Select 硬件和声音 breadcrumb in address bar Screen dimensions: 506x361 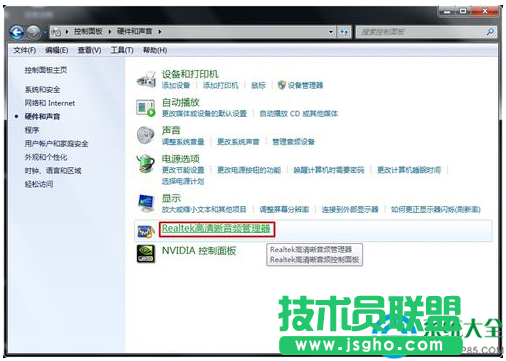[134, 32]
